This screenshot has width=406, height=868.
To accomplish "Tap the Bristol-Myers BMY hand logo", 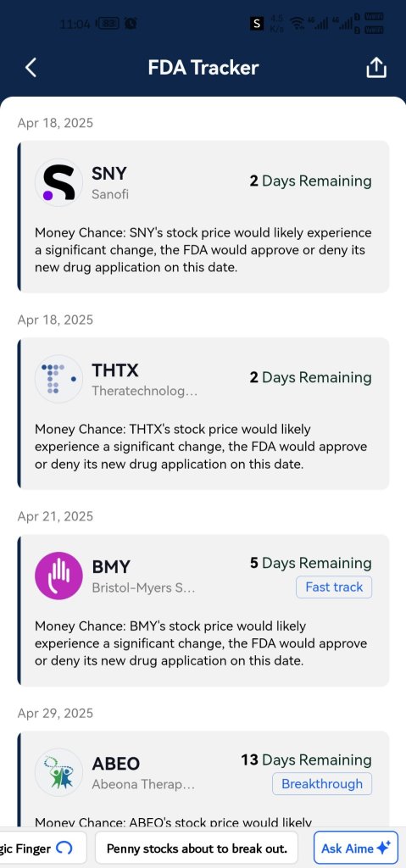I will [x=58, y=576].
